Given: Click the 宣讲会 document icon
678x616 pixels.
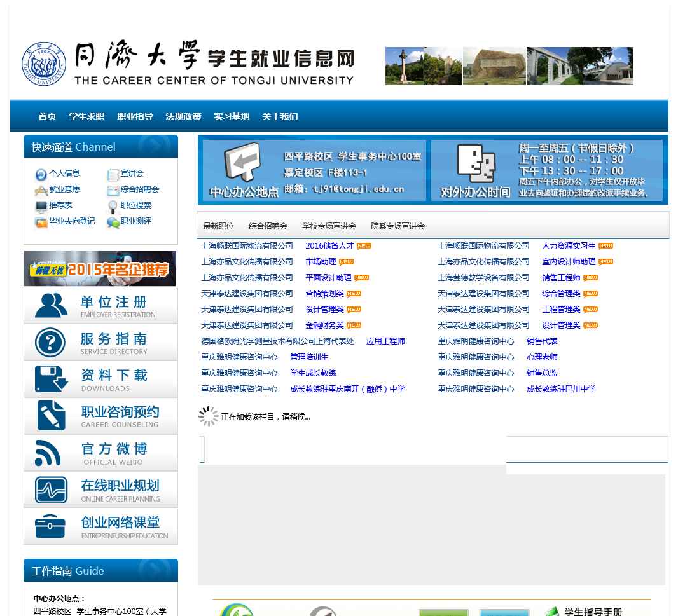Looking at the screenshot, I should [x=113, y=174].
